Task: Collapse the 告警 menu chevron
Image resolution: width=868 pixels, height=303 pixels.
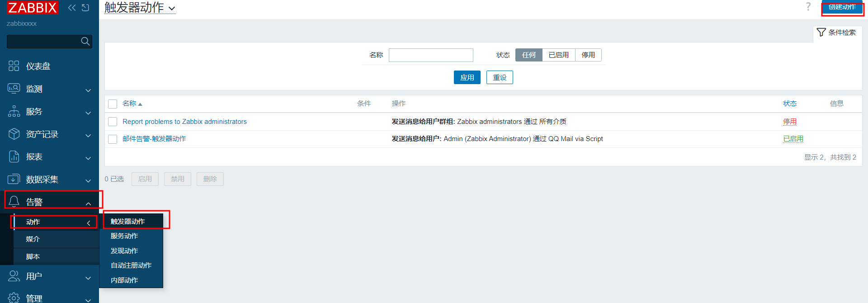Action: [x=88, y=204]
